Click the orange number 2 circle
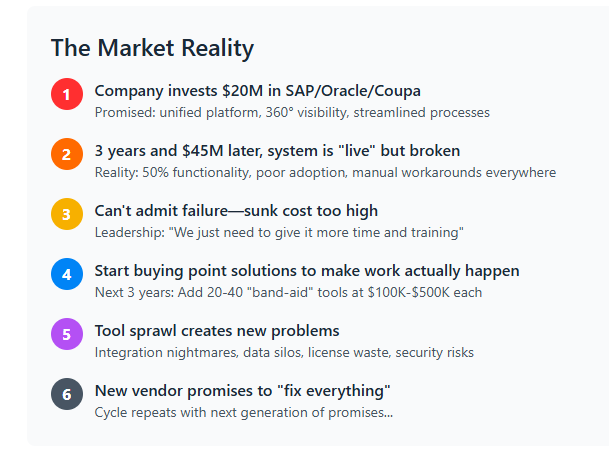 (x=67, y=155)
